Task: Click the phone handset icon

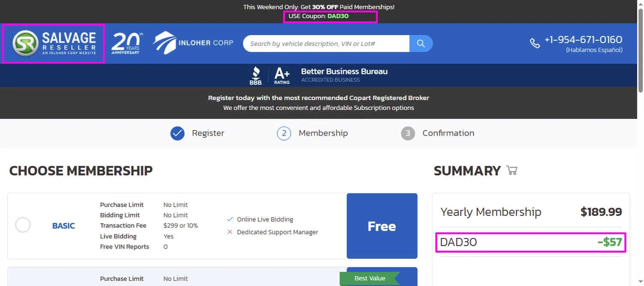Action: [x=535, y=43]
